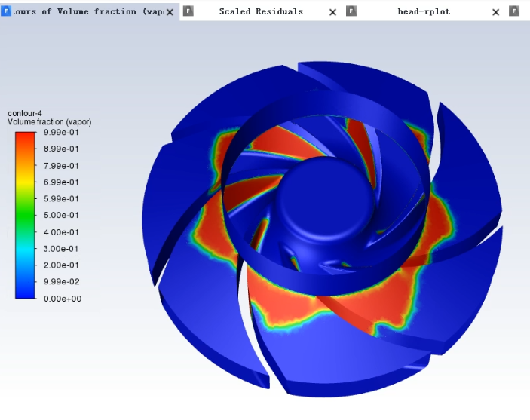530x420 pixels.
Task: Click the icon on the Scaled Residuals tab
Action: point(188,11)
